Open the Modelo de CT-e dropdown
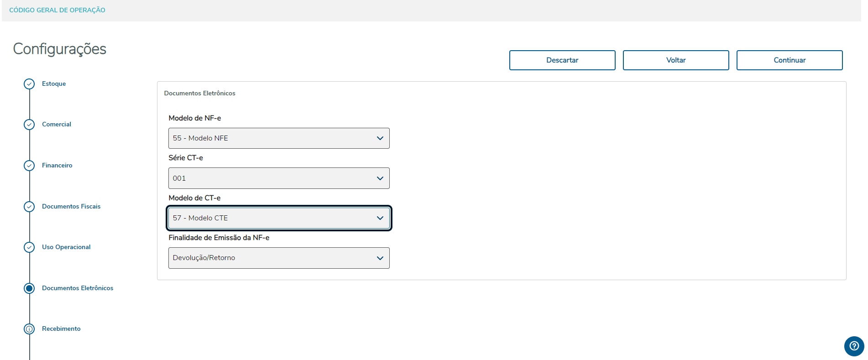Viewport: 868px width, 360px height. point(278,218)
